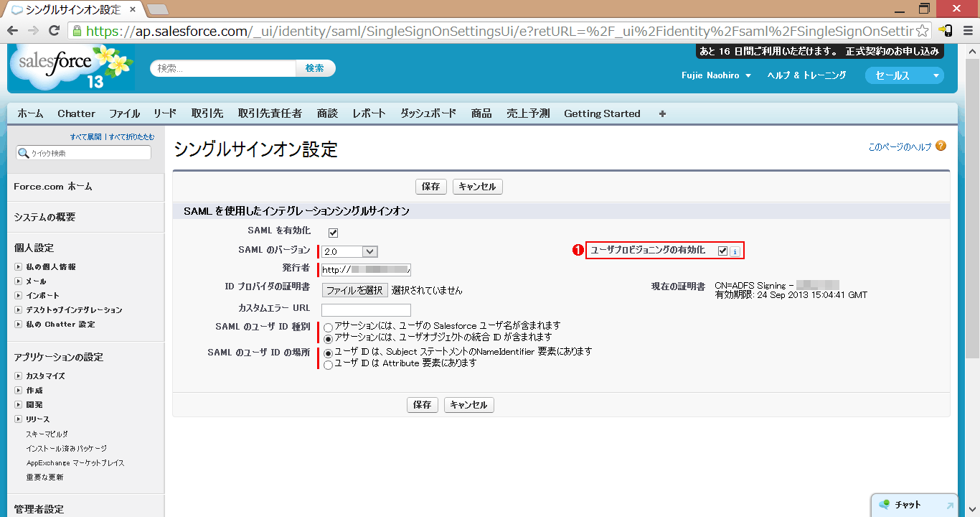Toggle the user provisioning checkbox
Screen dimensions: 980x517
click(722, 251)
